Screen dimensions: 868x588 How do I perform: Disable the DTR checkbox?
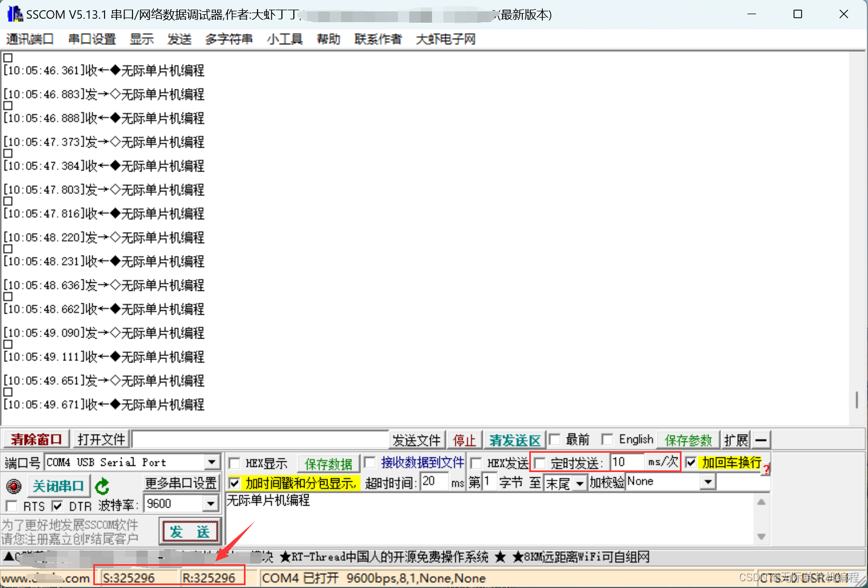click(57, 506)
